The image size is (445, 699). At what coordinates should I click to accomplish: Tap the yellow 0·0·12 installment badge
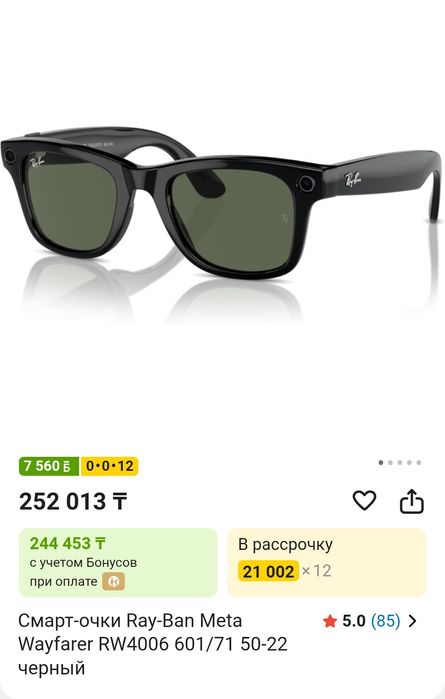[x=109, y=466]
